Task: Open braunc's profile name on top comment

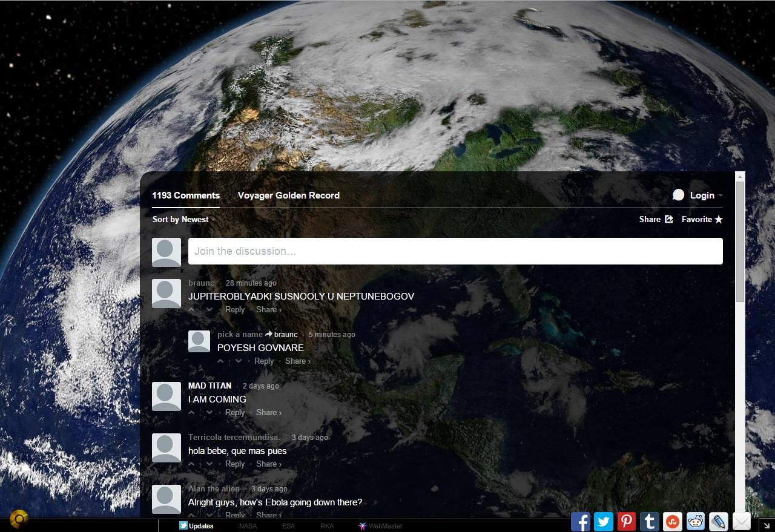Action: pyautogui.click(x=202, y=283)
